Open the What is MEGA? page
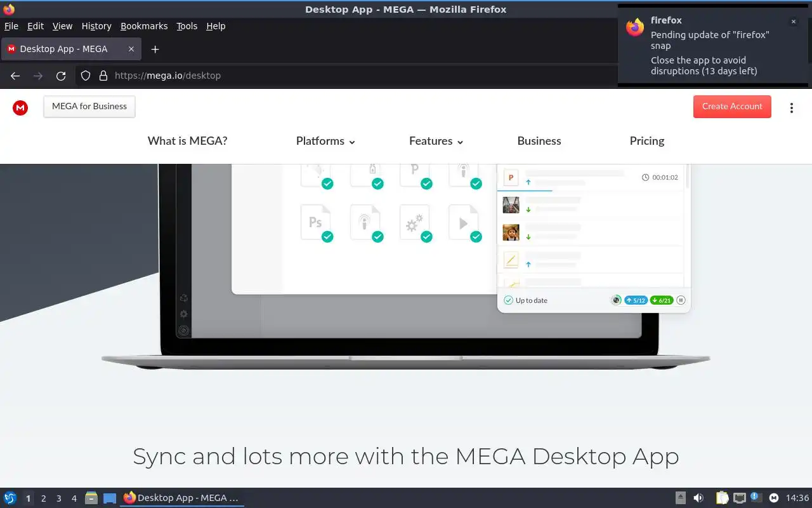This screenshot has height=508, width=812. tap(187, 141)
